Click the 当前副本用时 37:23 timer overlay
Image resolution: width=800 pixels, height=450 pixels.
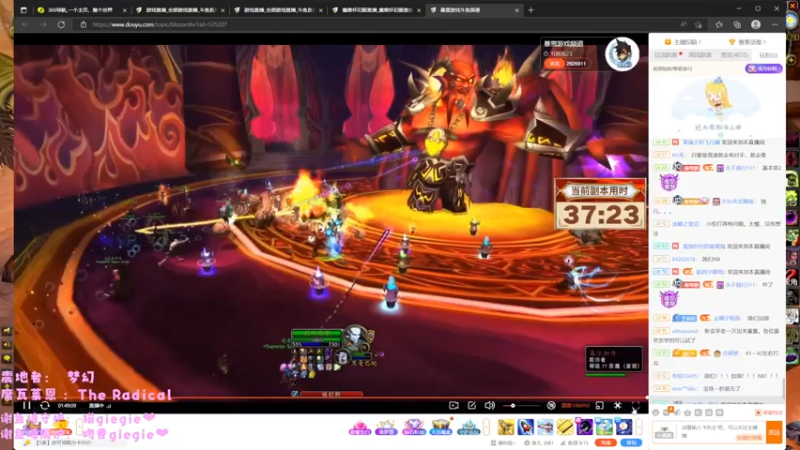(601, 204)
